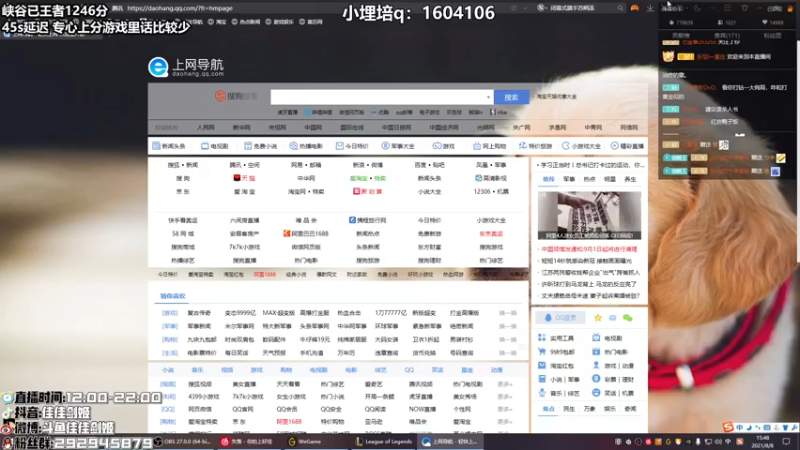
Task: Expand 更多 in the 视频 row
Action: pos(505,384)
